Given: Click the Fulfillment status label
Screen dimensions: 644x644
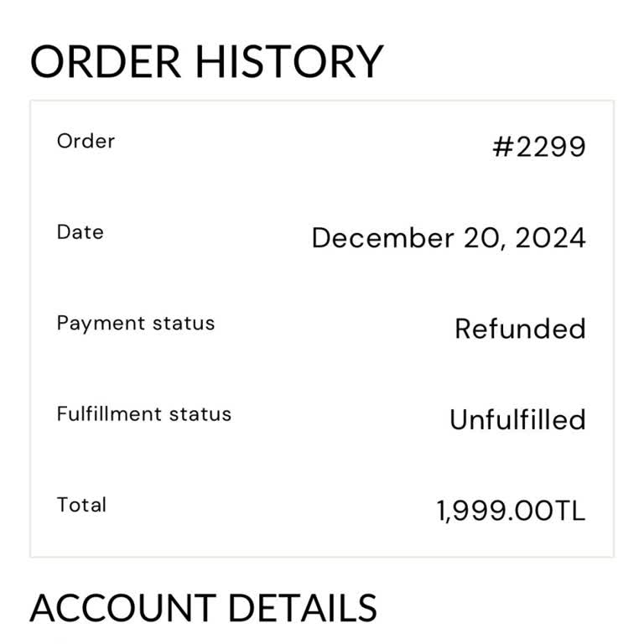Looking at the screenshot, I should coord(144,414).
